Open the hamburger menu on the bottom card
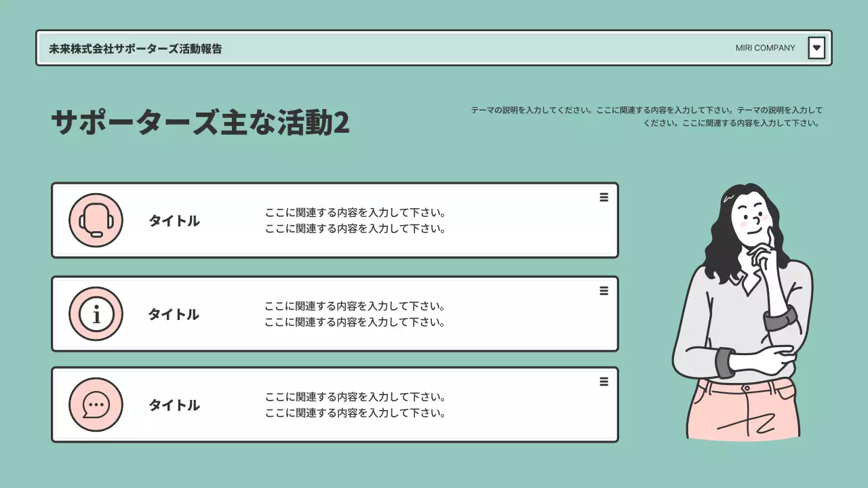Viewport: 868px width, 488px height. click(x=604, y=382)
